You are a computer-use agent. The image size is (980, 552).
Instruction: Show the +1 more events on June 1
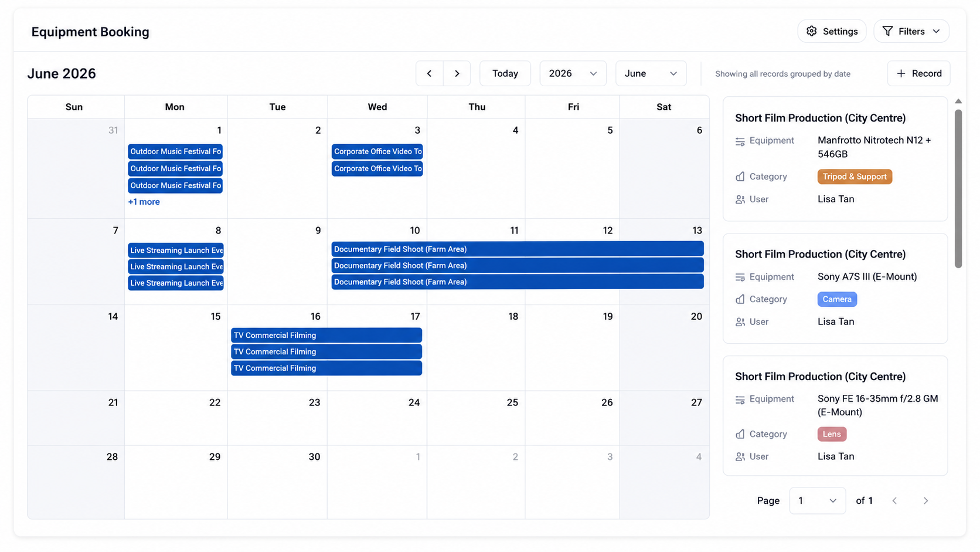[144, 202]
